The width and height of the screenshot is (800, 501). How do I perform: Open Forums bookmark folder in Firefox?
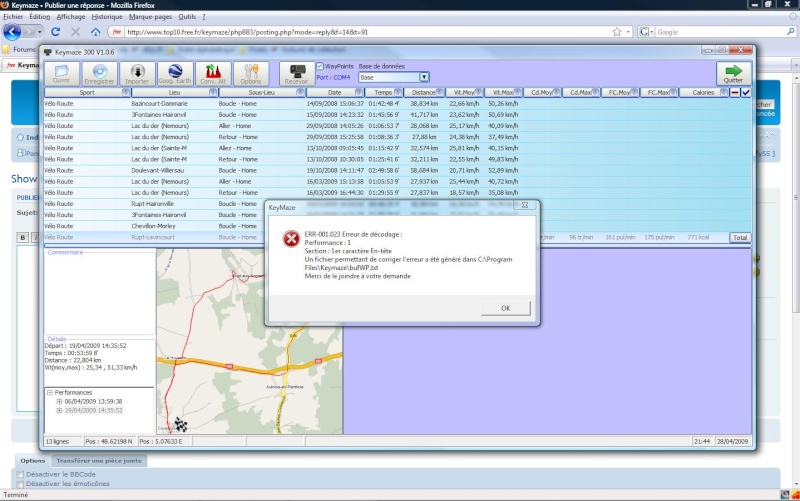click(19, 49)
